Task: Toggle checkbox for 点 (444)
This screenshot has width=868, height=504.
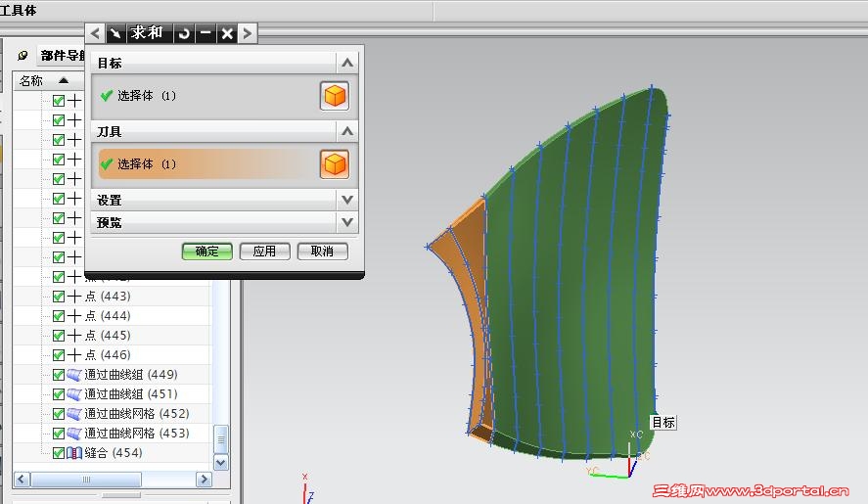Action: pyautogui.click(x=59, y=316)
